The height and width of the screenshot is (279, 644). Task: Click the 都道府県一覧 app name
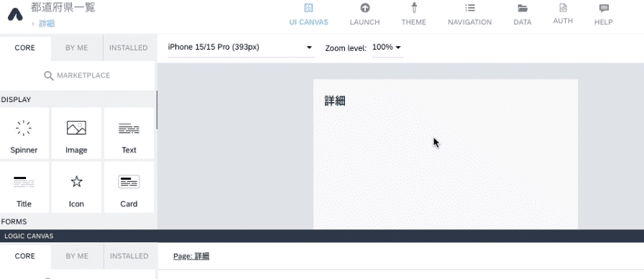pos(63,7)
